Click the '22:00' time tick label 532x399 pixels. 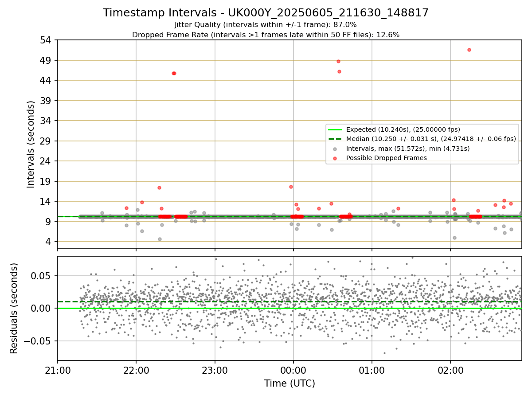136,370
